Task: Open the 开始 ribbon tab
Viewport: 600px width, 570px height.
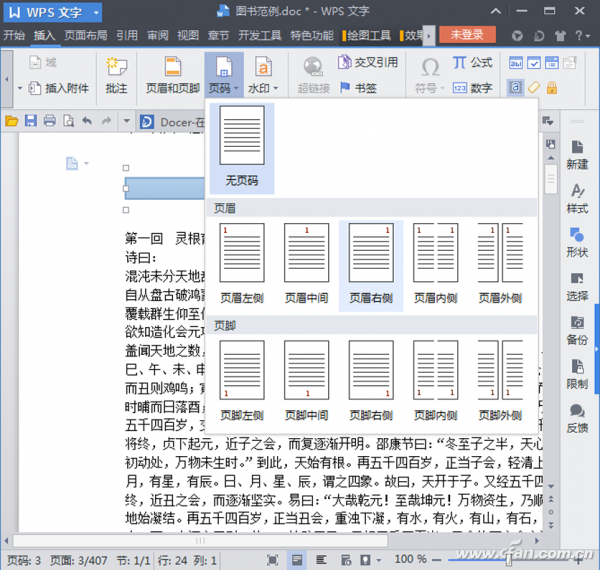Action: click(x=14, y=35)
